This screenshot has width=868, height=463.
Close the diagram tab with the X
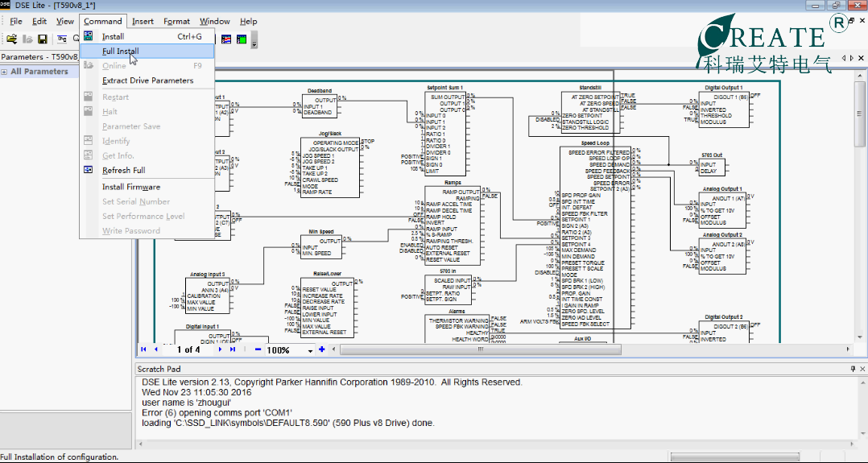[862, 58]
